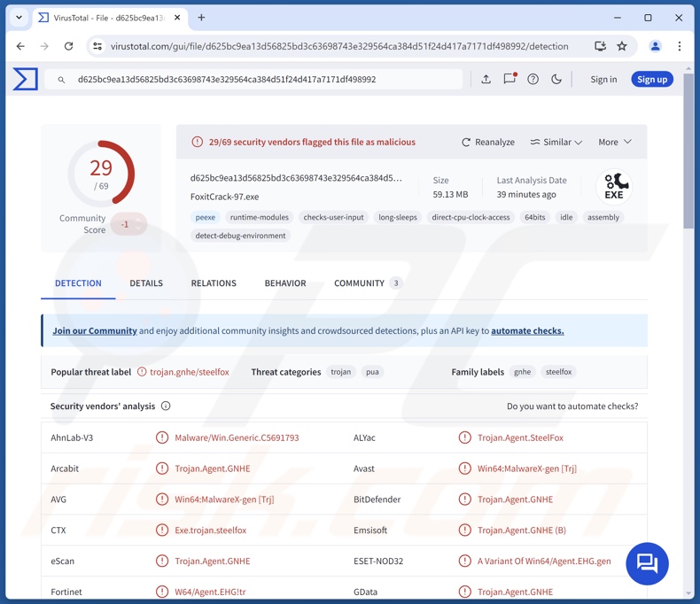The width and height of the screenshot is (700, 604).
Task: Toggle dark mode moon icon
Action: coord(556,79)
